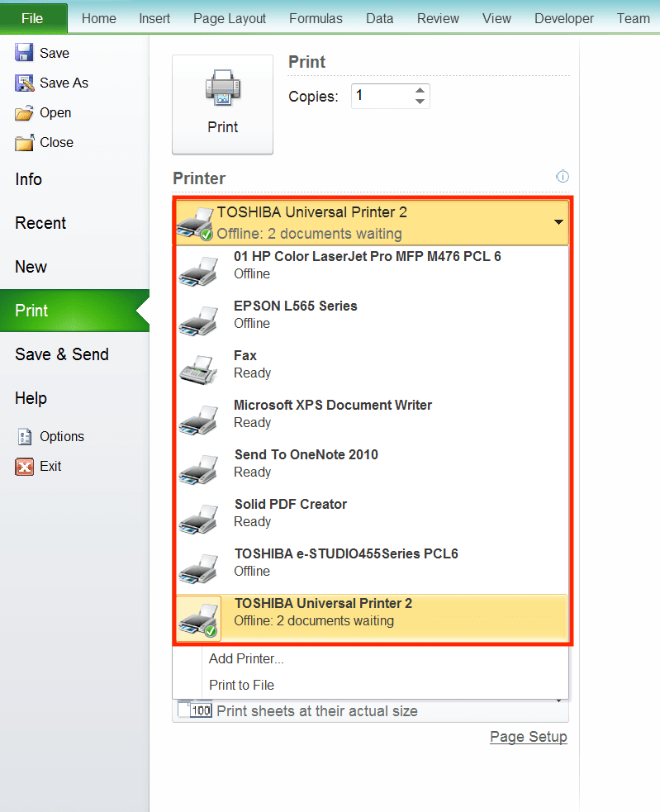Click the Open folder icon
The width and height of the screenshot is (660, 812).
coord(24,113)
